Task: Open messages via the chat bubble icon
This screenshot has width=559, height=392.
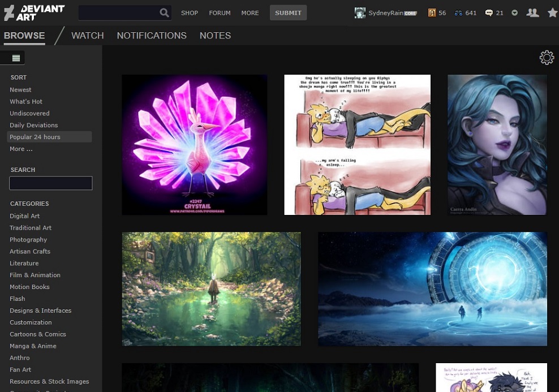Action: tap(488, 12)
